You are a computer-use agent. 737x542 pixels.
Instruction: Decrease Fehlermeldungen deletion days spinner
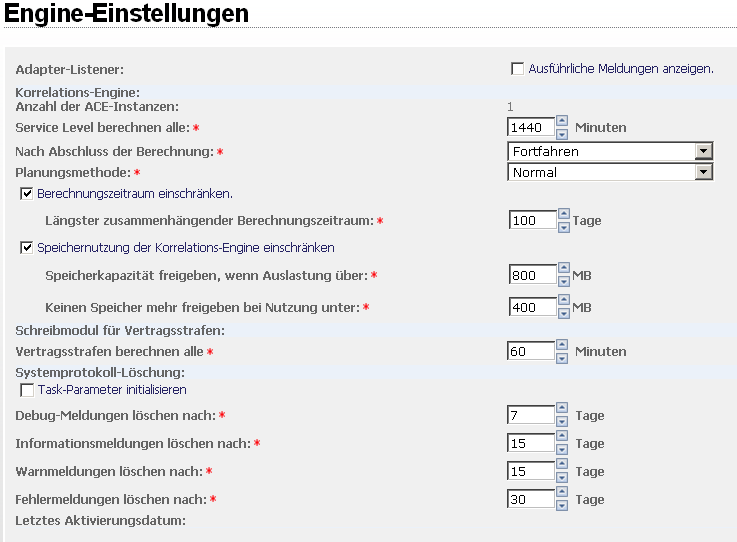pyautogui.click(x=563, y=504)
